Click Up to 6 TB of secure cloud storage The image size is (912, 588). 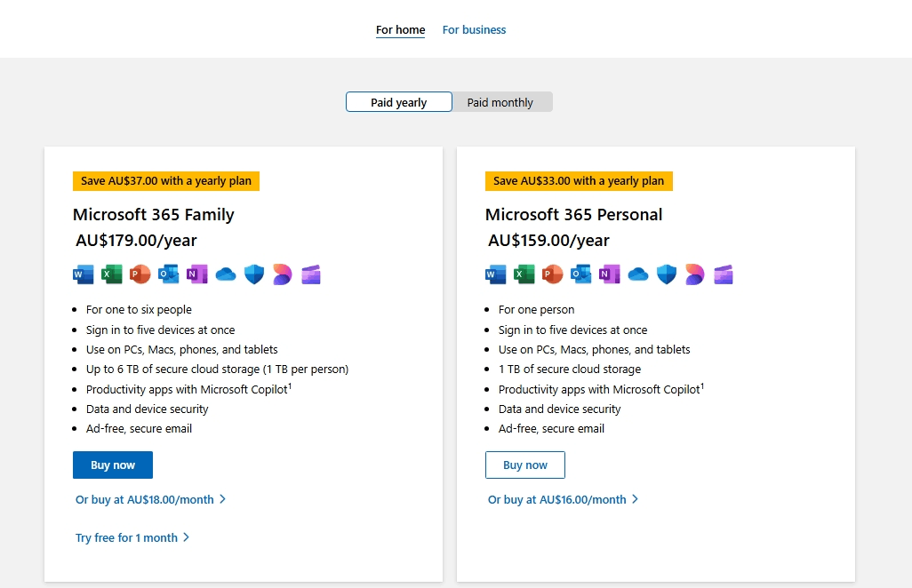point(217,369)
